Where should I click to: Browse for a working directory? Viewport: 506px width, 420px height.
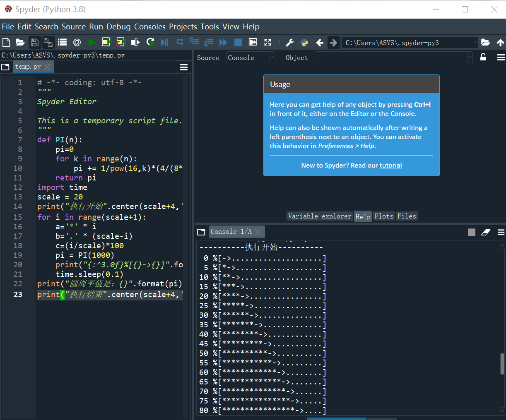tap(486, 42)
